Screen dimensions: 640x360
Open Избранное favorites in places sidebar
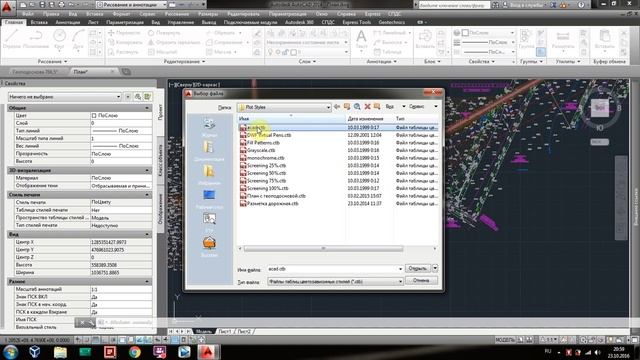click(209, 175)
